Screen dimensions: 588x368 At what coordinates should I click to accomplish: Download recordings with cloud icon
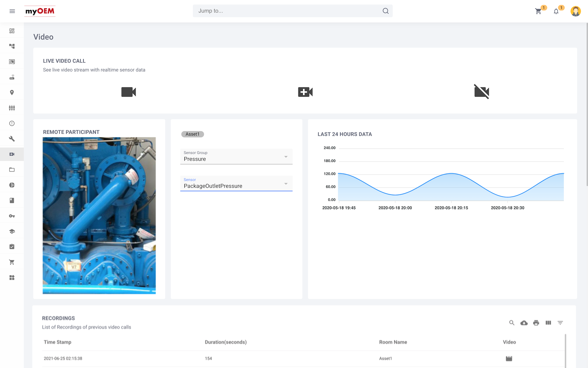pos(524,323)
